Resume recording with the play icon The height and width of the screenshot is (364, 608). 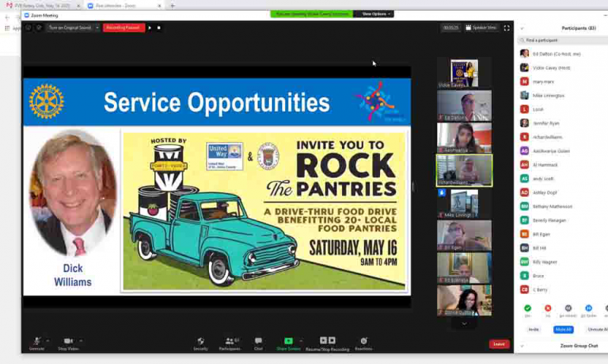coord(150,27)
